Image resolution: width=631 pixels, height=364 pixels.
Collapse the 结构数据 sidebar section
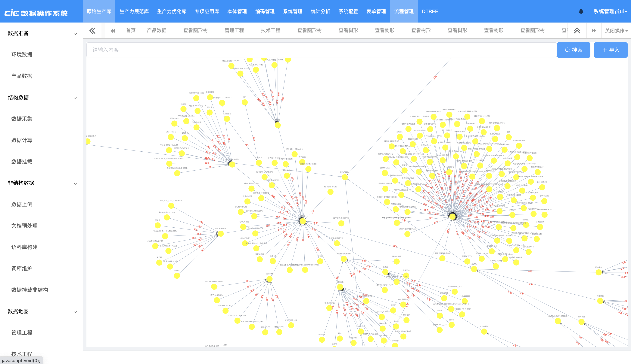tap(75, 98)
